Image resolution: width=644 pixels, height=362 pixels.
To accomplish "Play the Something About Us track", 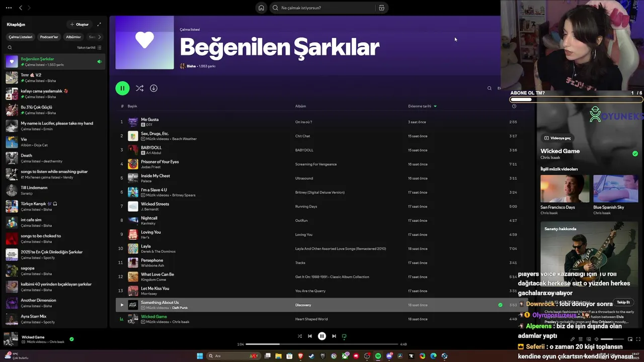I will point(121,305).
